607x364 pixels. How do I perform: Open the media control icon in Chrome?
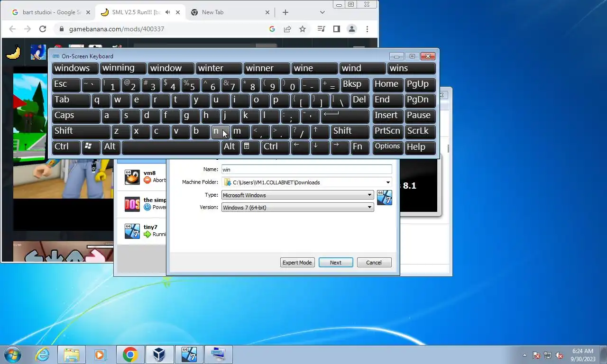tap(322, 29)
